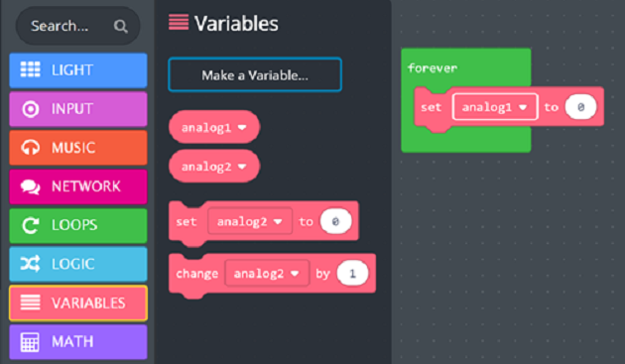This screenshot has height=364, width=625.
Task: Click the LOGIC shuffle arrows icon
Action: pyautogui.click(x=31, y=264)
